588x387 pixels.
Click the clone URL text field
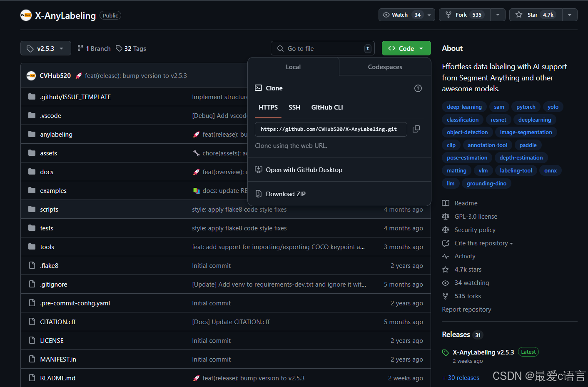point(331,129)
